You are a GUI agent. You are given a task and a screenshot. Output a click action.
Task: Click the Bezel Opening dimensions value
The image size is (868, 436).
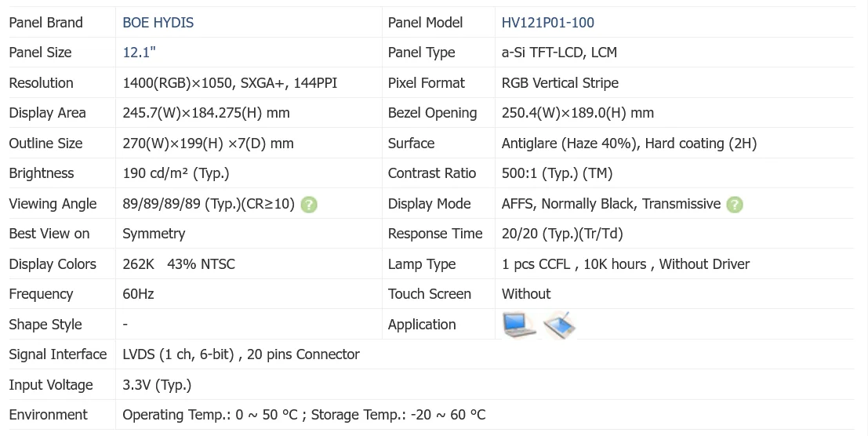(x=577, y=113)
